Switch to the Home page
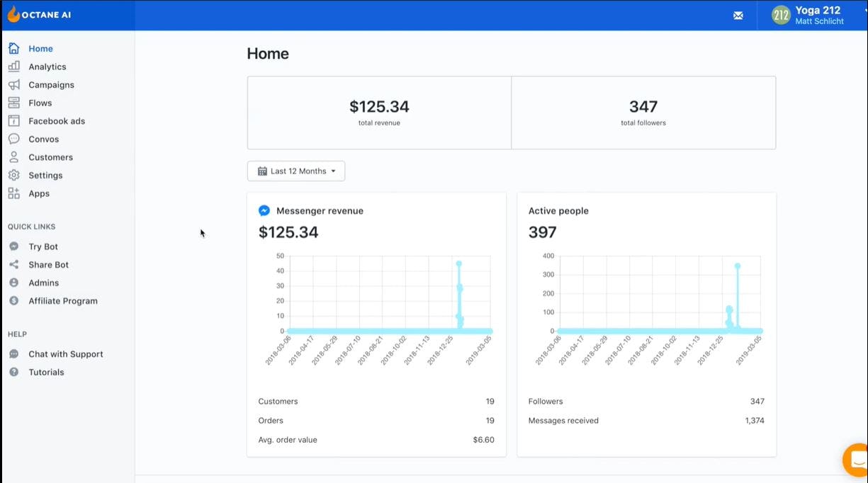Image resolution: width=868 pixels, height=483 pixels. tap(40, 48)
